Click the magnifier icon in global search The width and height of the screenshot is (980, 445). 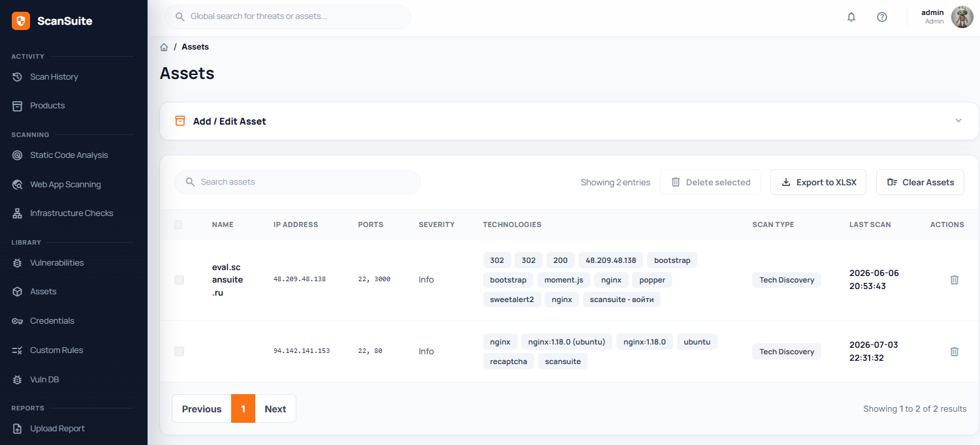tap(180, 16)
